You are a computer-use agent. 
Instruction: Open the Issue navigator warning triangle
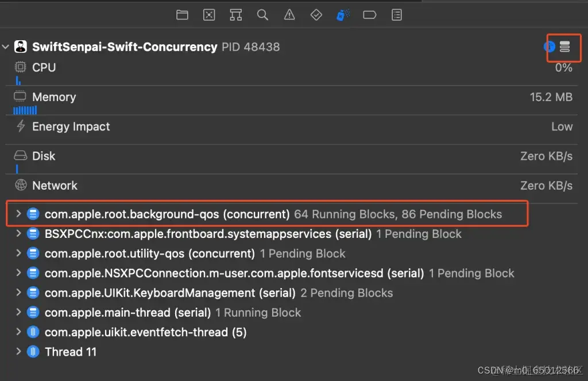click(x=289, y=15)
